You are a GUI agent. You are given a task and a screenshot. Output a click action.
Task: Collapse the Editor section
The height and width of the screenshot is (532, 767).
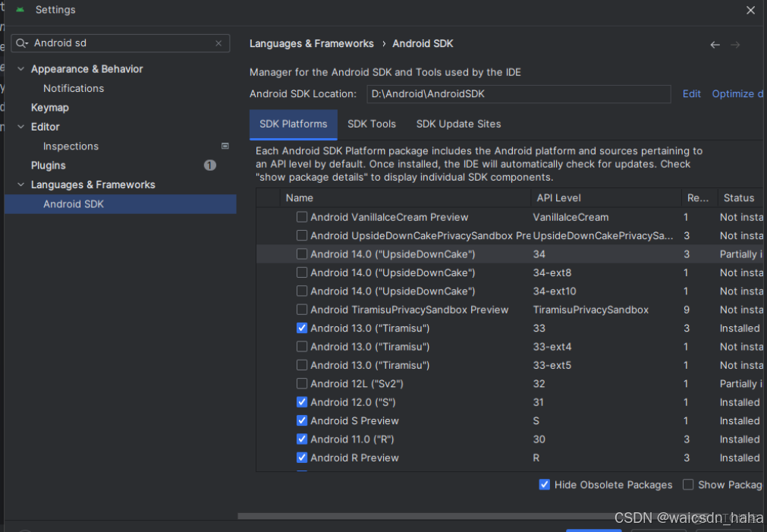tap(20, 126)
